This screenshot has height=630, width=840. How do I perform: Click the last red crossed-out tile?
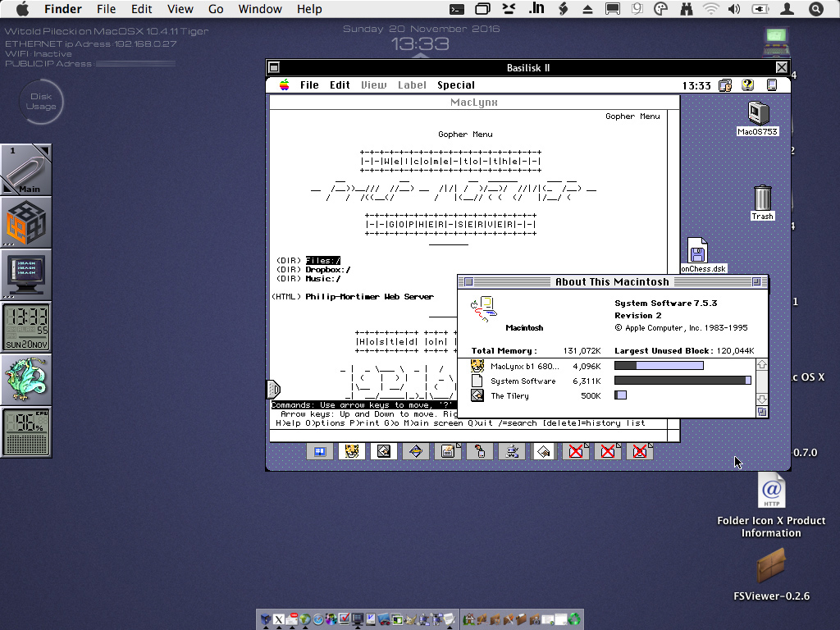pos(640,452)
